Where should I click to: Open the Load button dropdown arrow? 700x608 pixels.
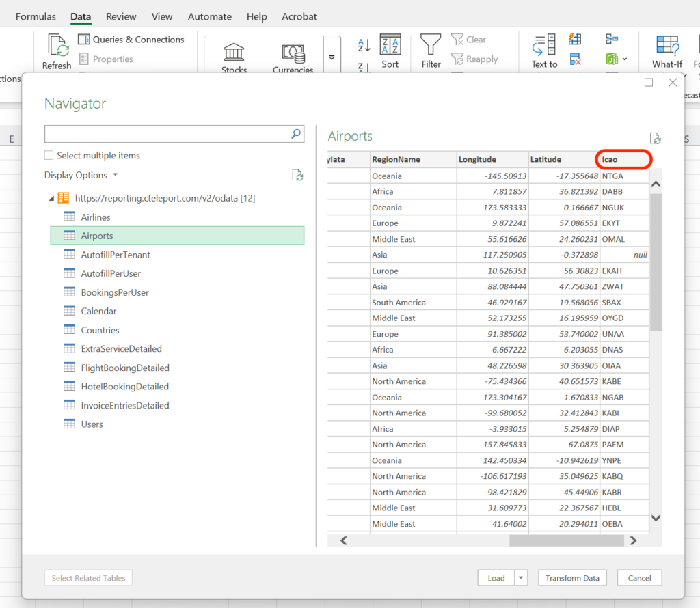click(521, 578)
